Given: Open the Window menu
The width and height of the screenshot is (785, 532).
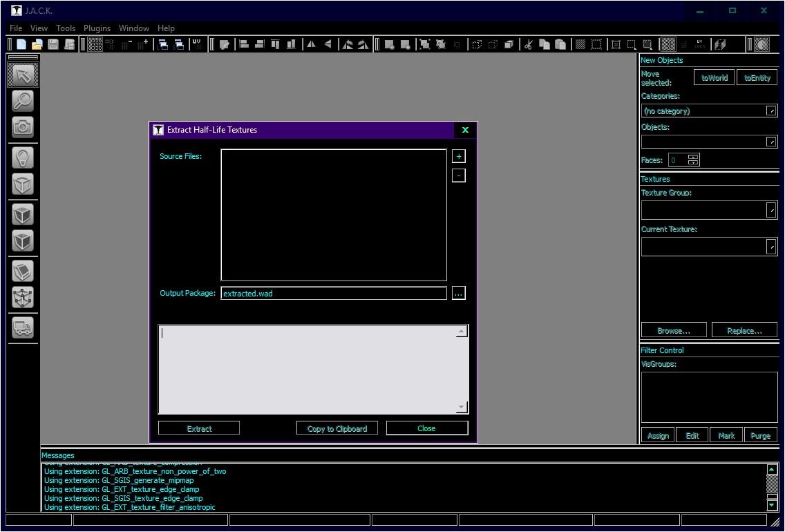Looking at the screenshot, I should [134, 28].
